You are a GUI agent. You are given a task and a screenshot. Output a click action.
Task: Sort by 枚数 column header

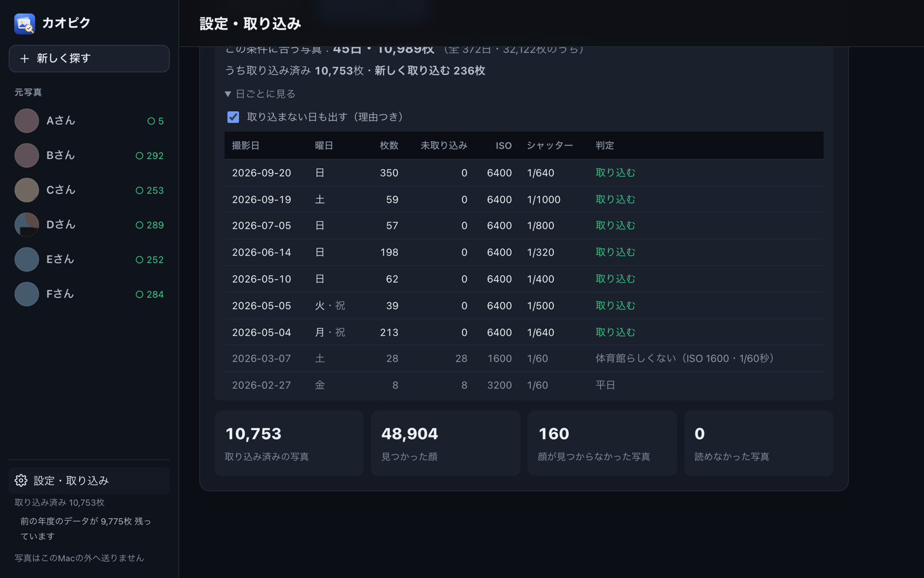pyautogui.click(x=389, y=146)
